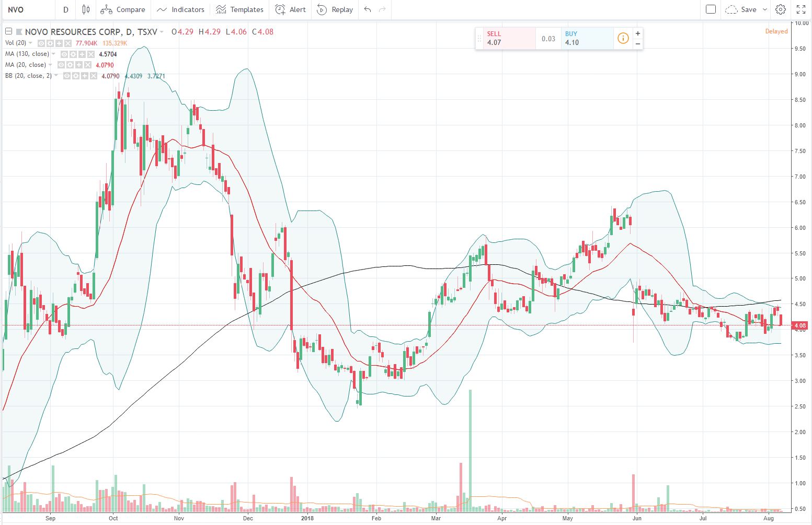The height and width of the screenshot is (525, 812).
Task: Click the plus icon for MA (20, close)
Action: 78,65
